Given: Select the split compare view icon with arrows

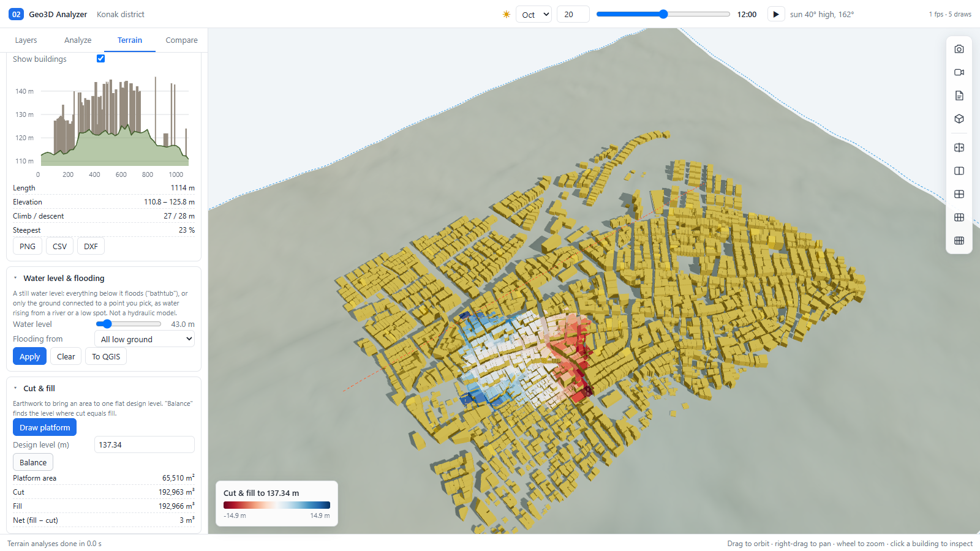Looking at the screenshot, I should coord(959,148).
